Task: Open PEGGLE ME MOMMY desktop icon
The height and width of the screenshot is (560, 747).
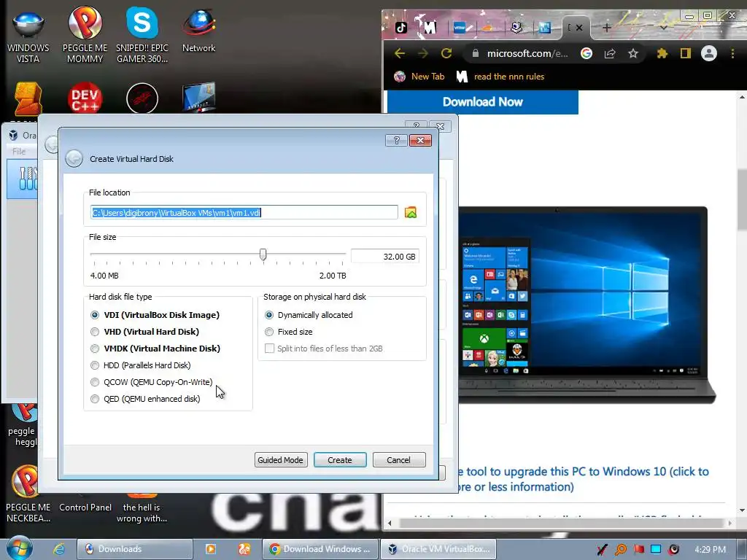Action: coord(85,36)
